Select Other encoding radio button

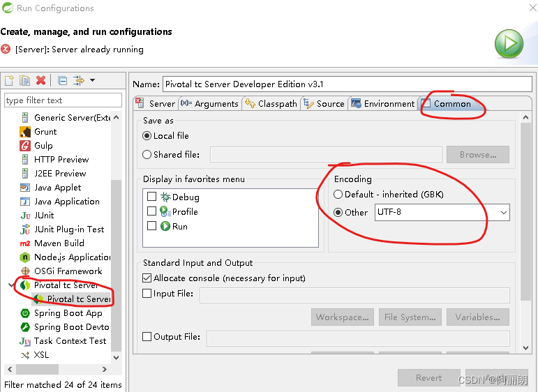pyautogui.click(x=338, y=213)
